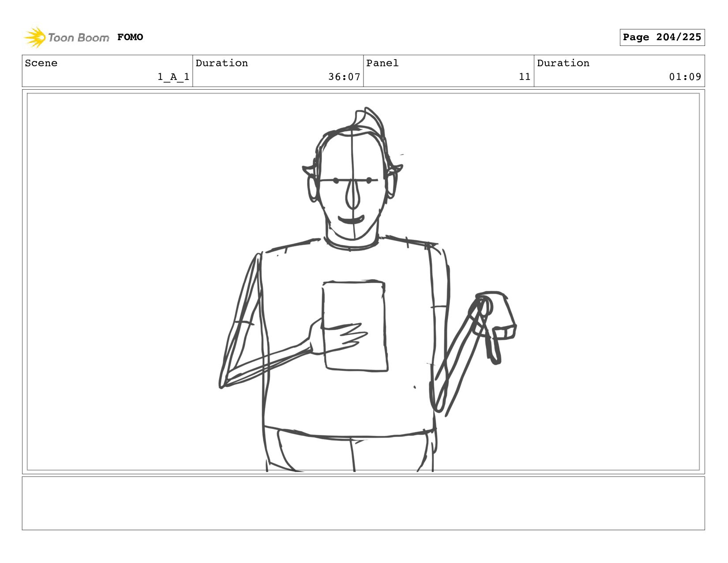
Task: Click the scene duration value 36:07
Action: [344, 77]
